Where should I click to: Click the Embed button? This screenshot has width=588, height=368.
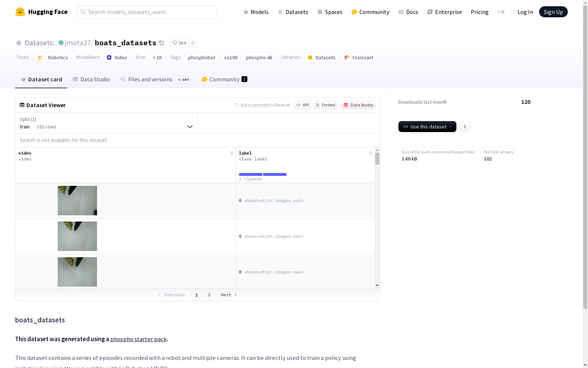(325, 105)
